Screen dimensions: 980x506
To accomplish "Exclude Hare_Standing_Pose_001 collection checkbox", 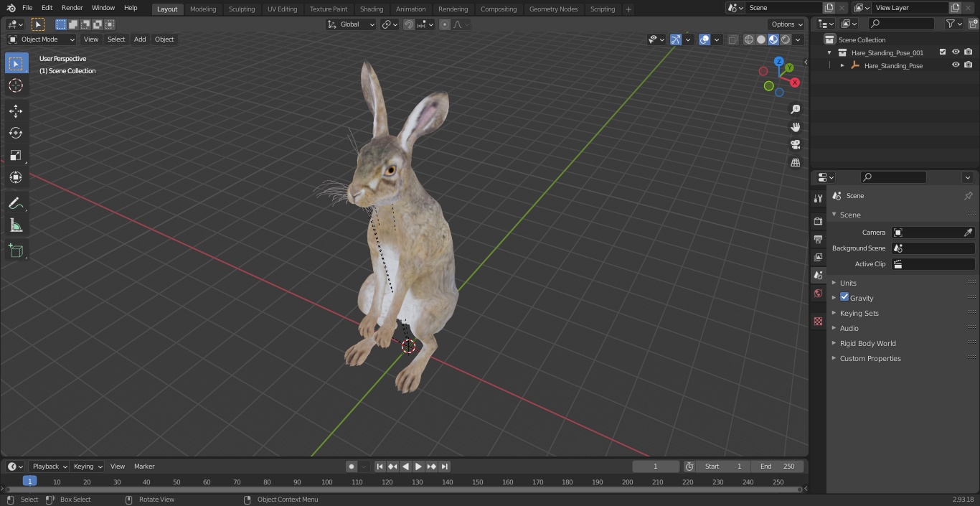I will pos(943,52).
